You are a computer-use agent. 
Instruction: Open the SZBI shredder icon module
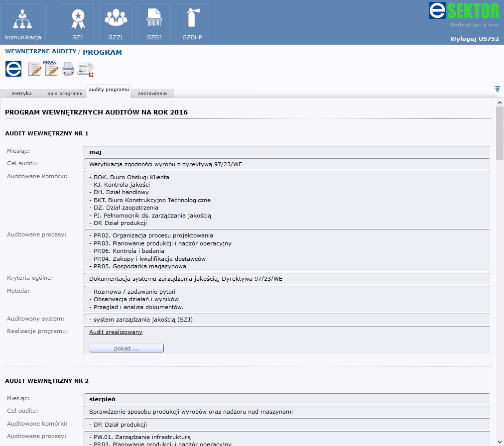[154, 22]
